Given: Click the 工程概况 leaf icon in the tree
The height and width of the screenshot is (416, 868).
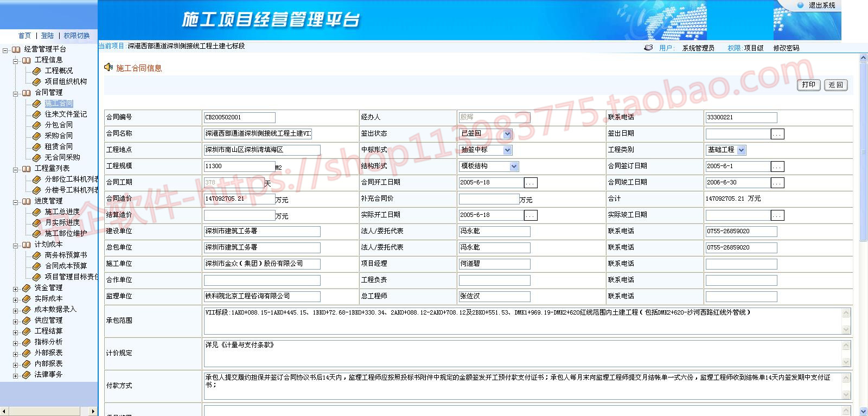Looking at the screenshot, I should 37,71.
